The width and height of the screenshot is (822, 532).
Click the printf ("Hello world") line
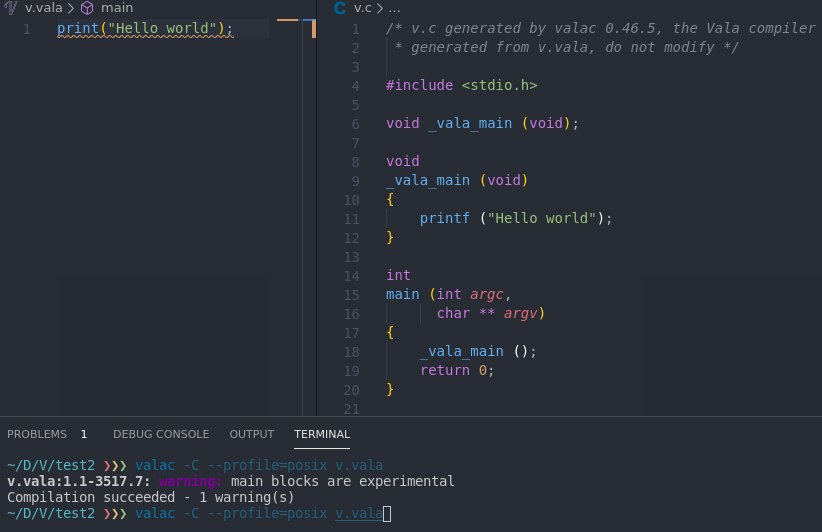tap(515, 218)
